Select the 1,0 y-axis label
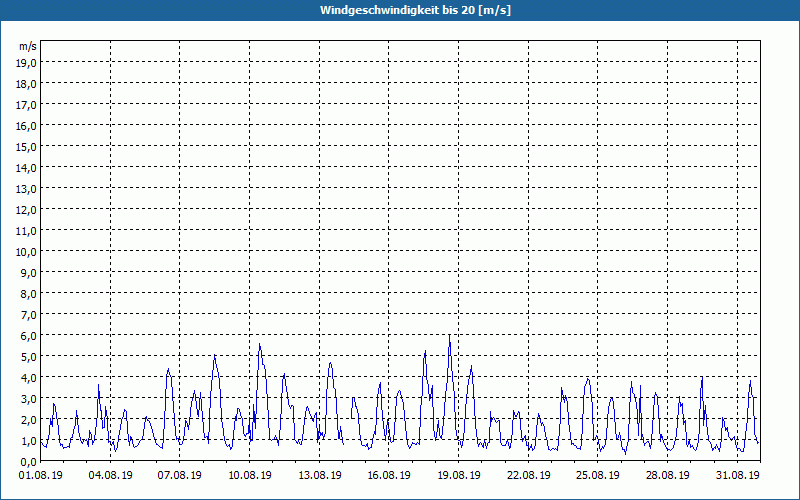This screenshot has width=800, height=500. 30,441
